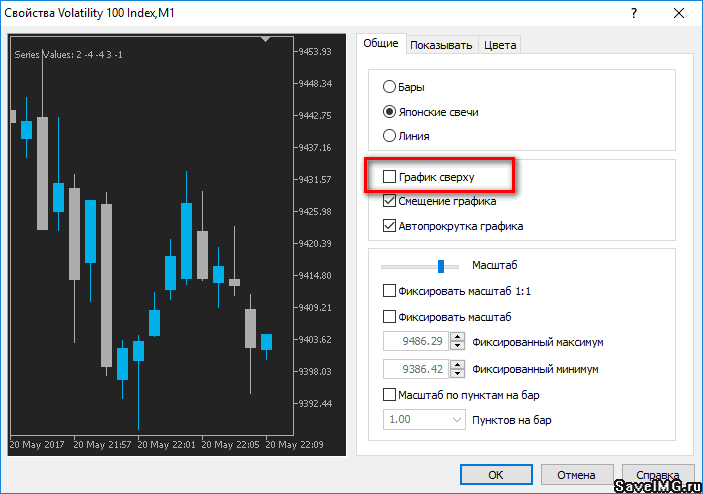703x494 pixels.
Task: Select the Линия chart type option
Action: (x=390, y=136)
